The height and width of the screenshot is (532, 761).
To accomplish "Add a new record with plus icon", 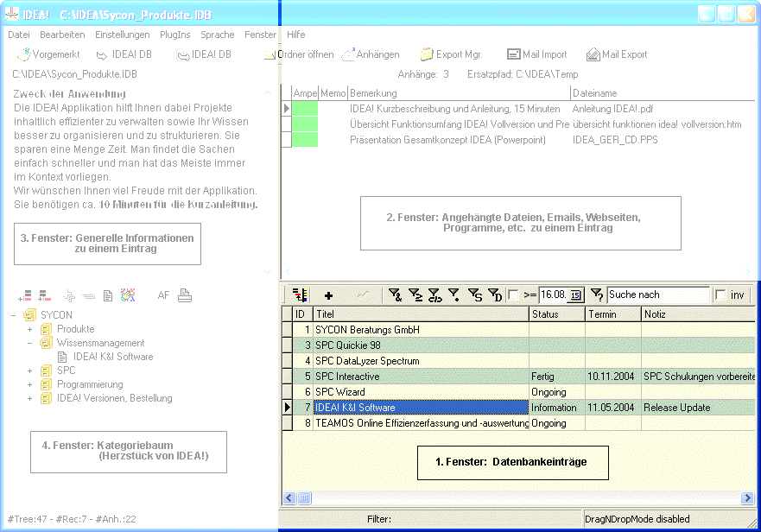I will (328, 295).
